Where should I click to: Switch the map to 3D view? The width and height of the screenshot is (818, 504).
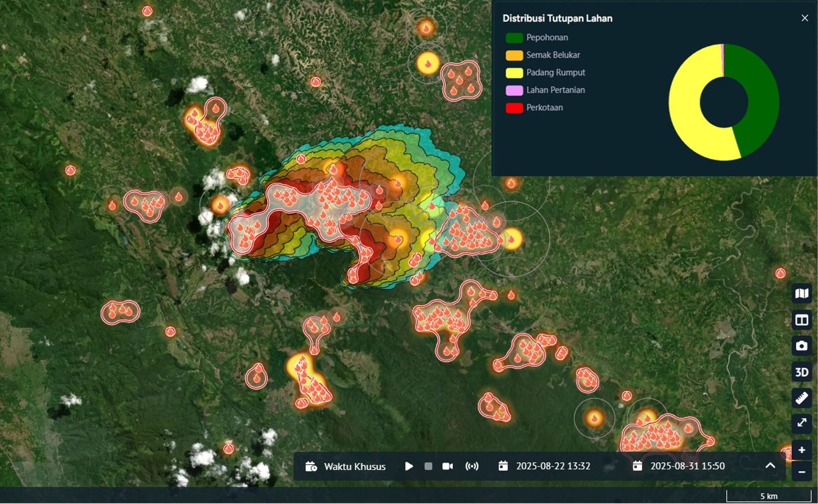(802, 372)
